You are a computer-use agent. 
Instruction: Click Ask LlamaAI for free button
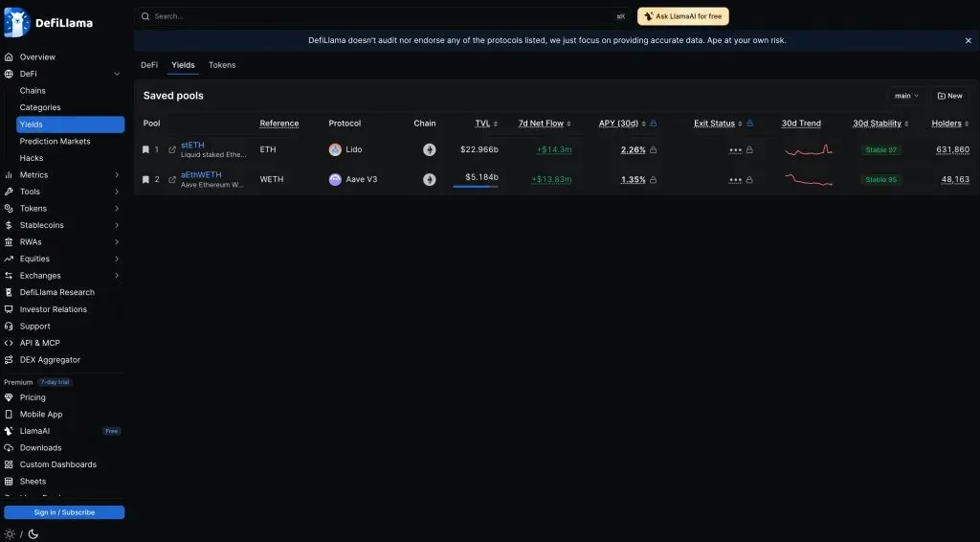(683, 16)
